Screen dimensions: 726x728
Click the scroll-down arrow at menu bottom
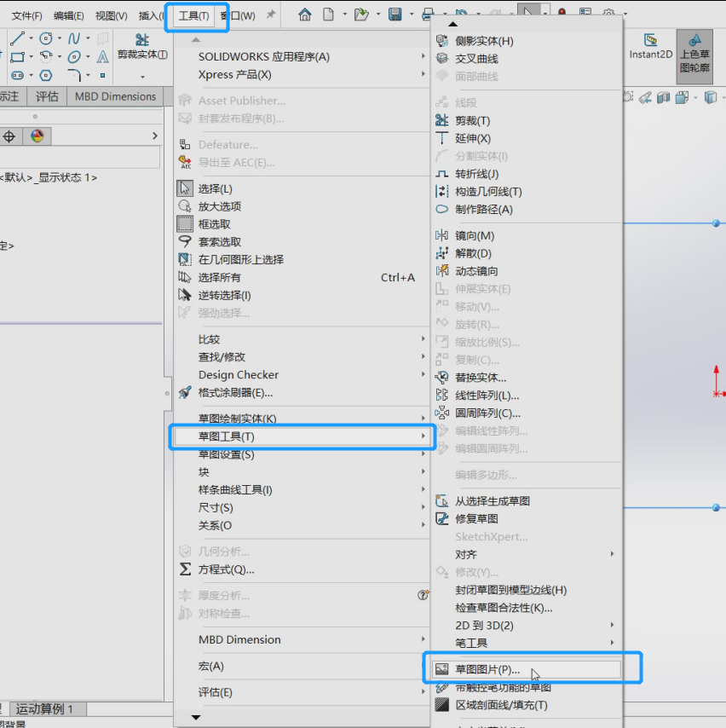pos(195,716)
